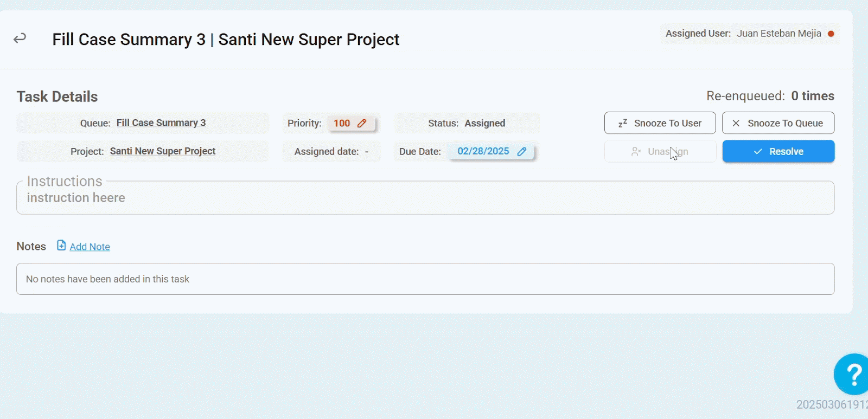
Task: Click assigned user Juan Esteban Mejia
Action: pos(778,34)
